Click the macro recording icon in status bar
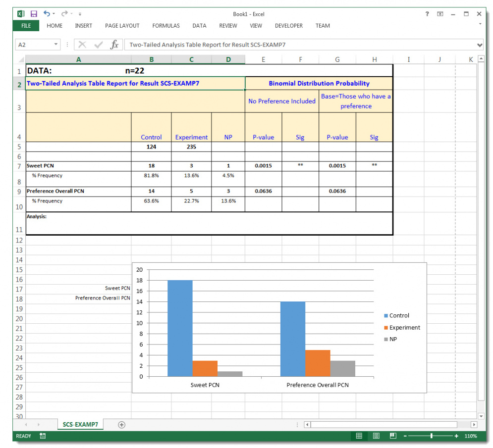The width and height of the screenshot is (493, 448). [x=43, y=436]
